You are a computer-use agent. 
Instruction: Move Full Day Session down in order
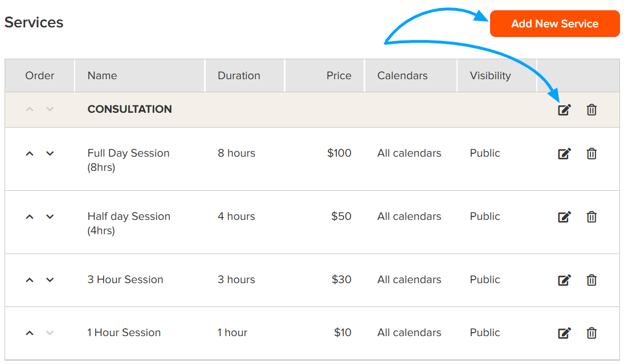pos(50,154)
